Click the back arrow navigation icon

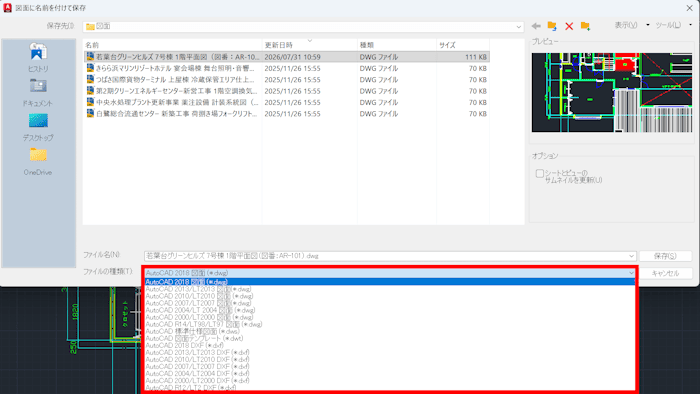coord(536,26)
